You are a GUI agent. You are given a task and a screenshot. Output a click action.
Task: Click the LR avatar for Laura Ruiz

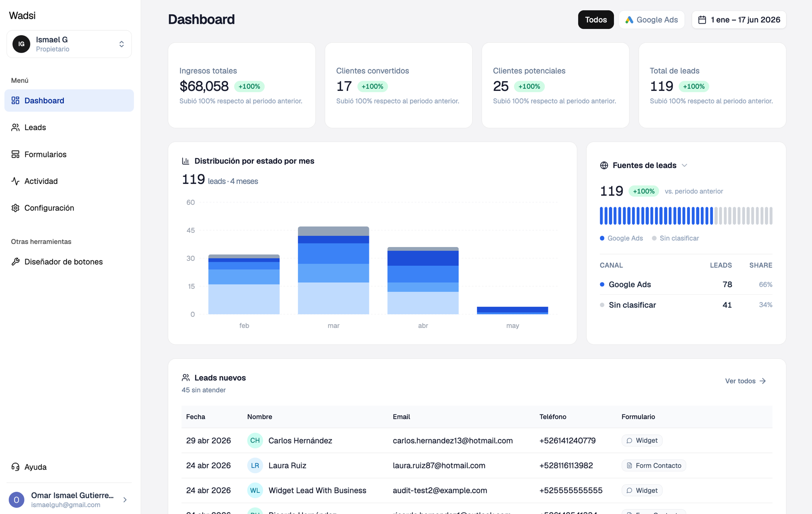[255, 466]
